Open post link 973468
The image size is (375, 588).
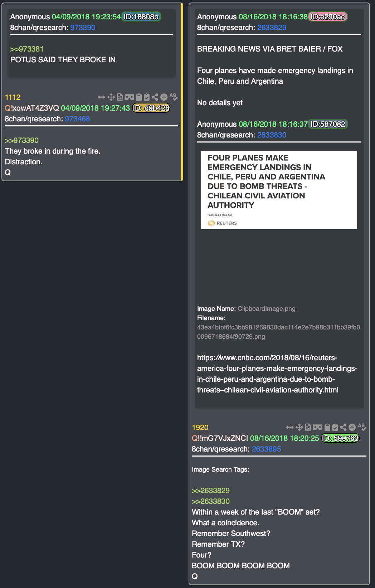click(77, 119)
